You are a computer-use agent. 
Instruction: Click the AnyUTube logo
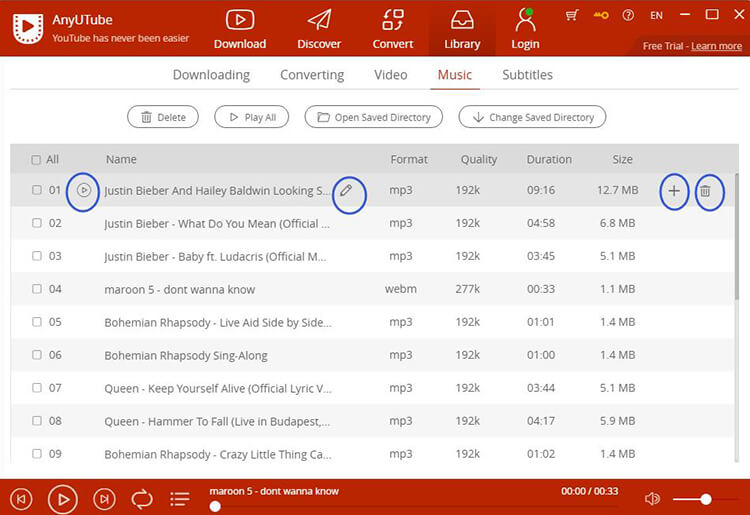tap(28, 29)
